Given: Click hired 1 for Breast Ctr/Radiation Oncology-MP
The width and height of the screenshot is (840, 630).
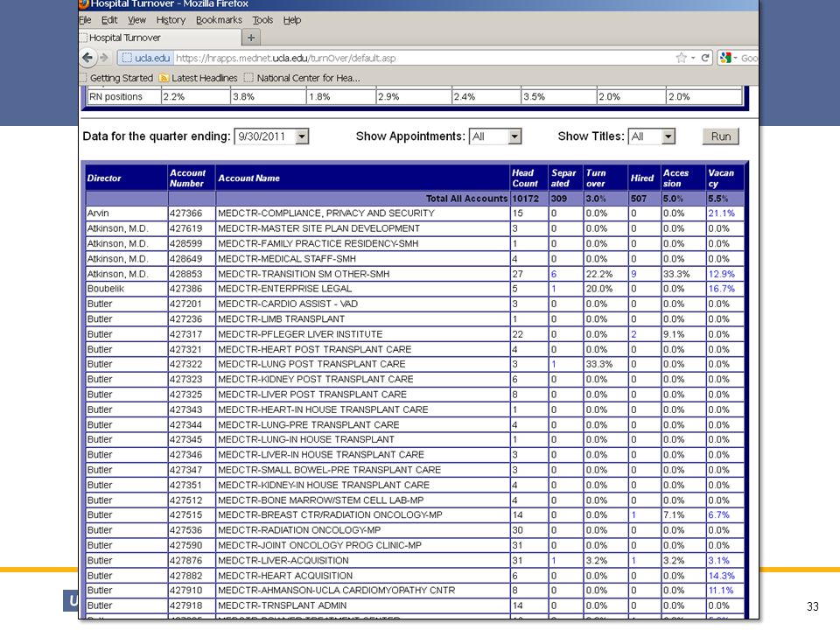Looking at the screenshot, I should [x=633, y=514].
